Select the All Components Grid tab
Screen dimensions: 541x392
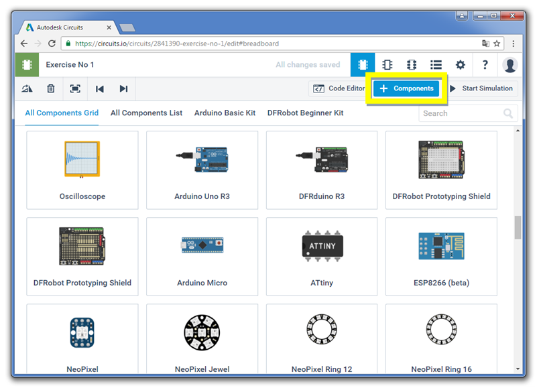(x=62, y=113)
